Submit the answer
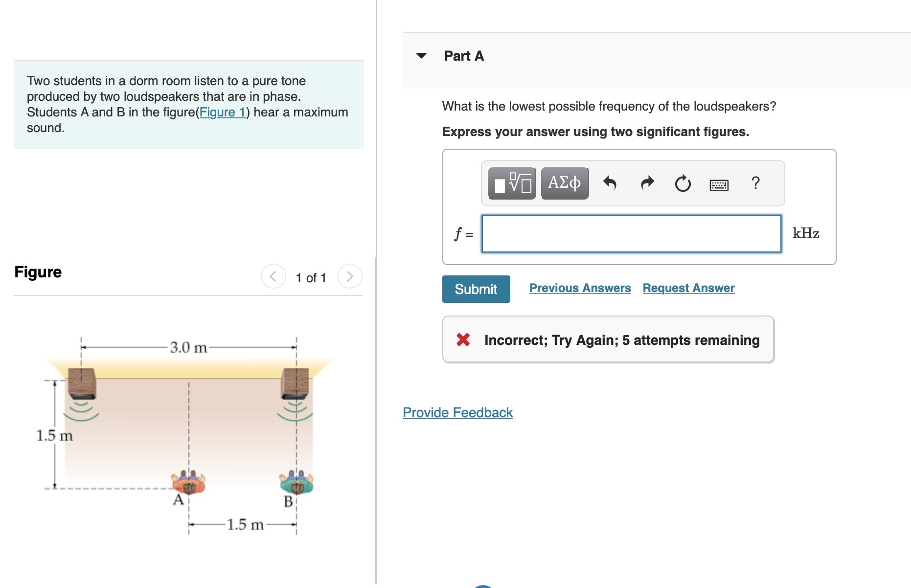This screenshot has width=911, height=588. pos(475,289)
